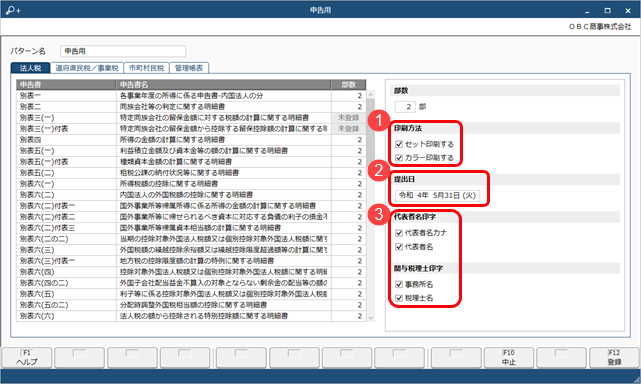641x384 pixels.
Task: Select the 別表四 row
Action: coord(191,140)
